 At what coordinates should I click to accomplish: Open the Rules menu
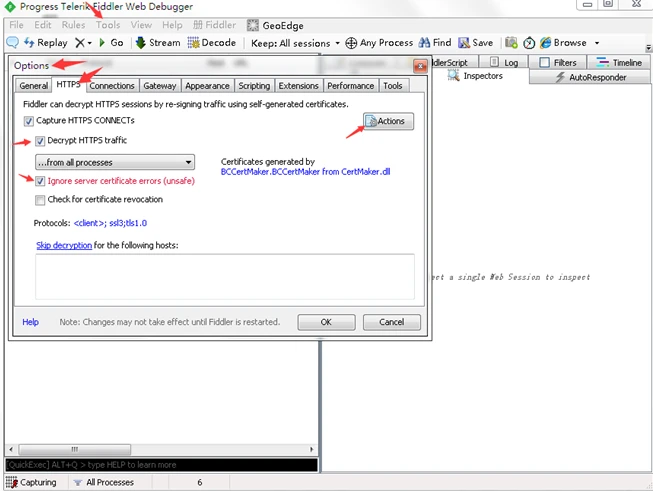[73, 25]
